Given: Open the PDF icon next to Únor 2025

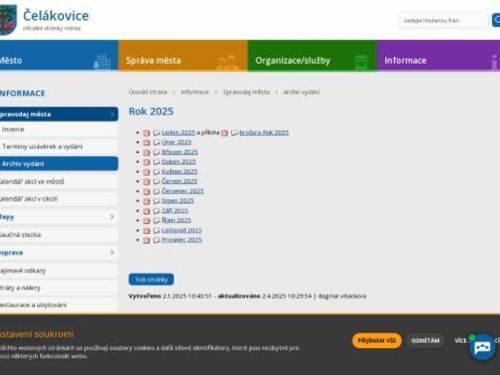Looking at the screenshot, I should coord(147,142).
